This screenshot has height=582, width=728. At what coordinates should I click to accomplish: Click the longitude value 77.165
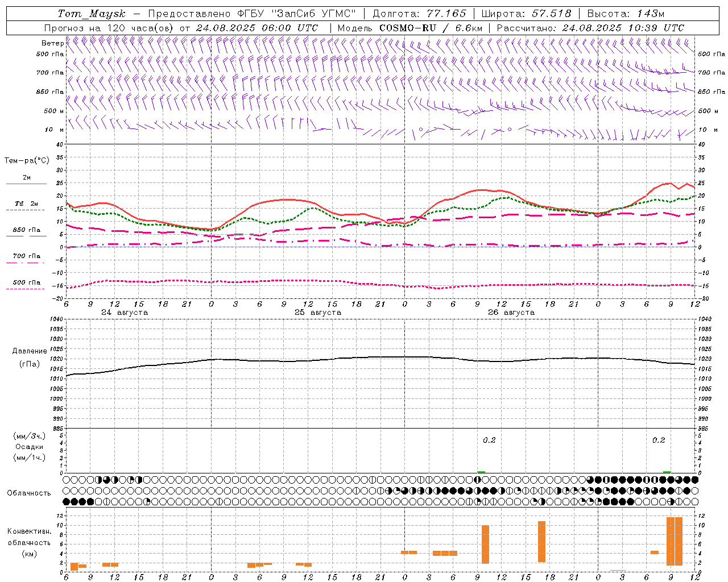pyautogui.click(x=446, y=14)
